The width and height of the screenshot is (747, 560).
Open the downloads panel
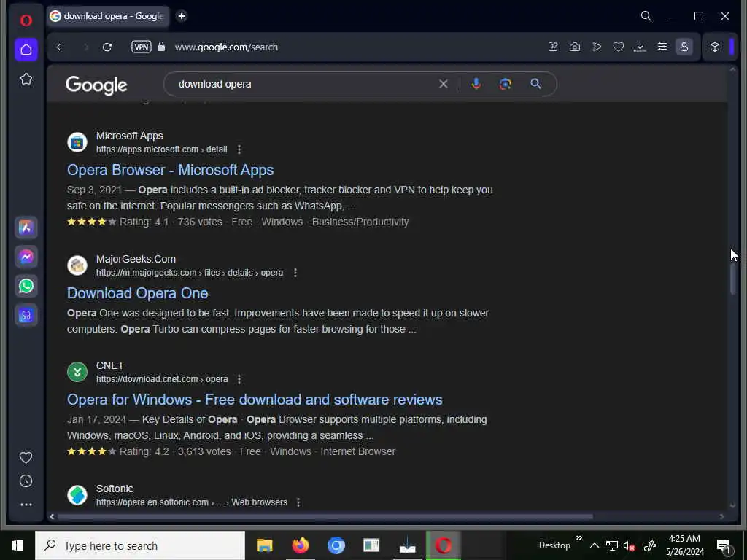640,47
